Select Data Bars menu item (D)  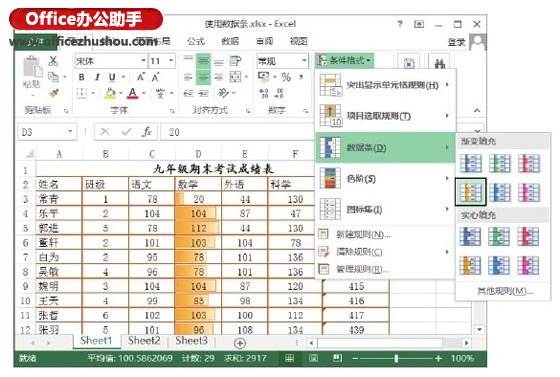[x=385, y=147]
